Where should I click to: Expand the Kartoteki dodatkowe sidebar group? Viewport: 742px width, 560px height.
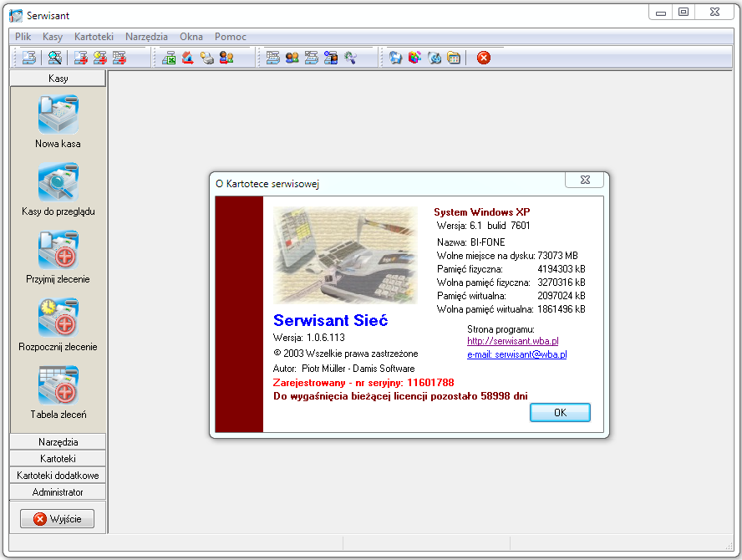pyautogui.click(x=58, y=476)
